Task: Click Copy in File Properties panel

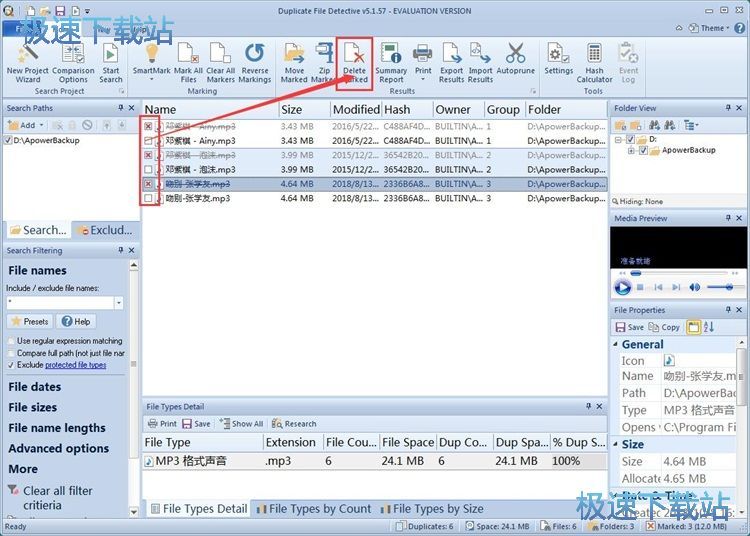Action: 664,327
